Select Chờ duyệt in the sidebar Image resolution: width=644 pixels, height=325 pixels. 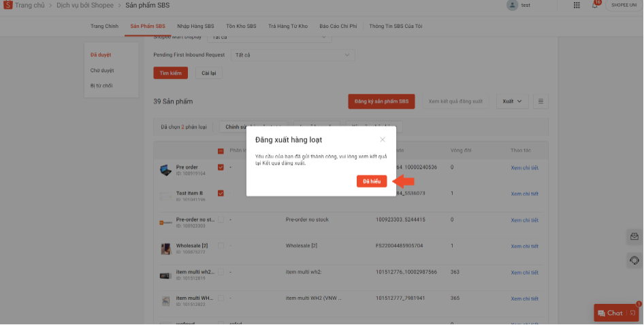click(x=102, y=70)
